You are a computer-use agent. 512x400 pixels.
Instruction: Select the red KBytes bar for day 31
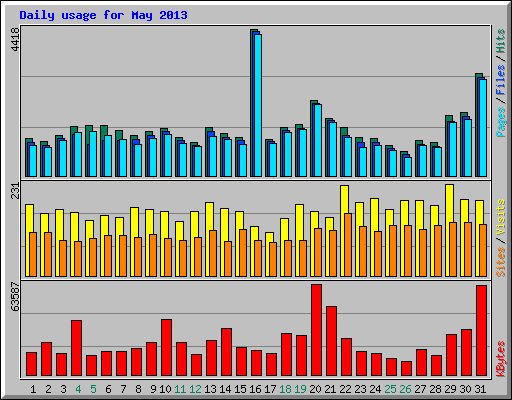click(481, 330)
